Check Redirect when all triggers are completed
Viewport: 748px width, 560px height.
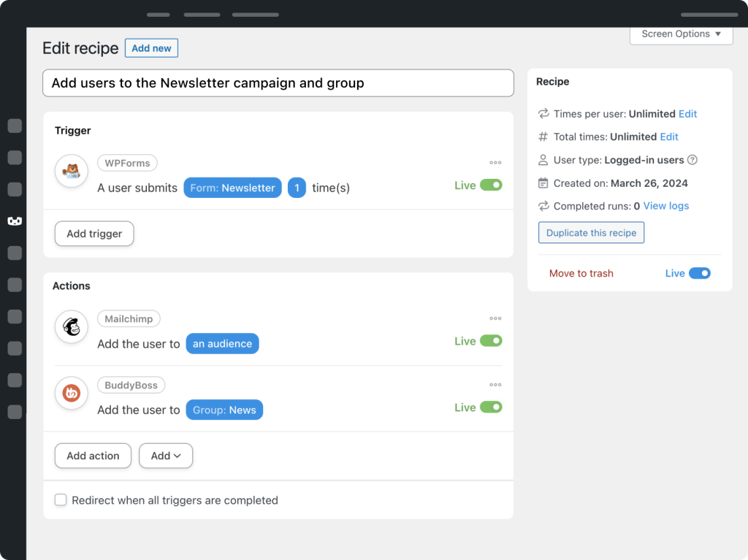[61, 500]
